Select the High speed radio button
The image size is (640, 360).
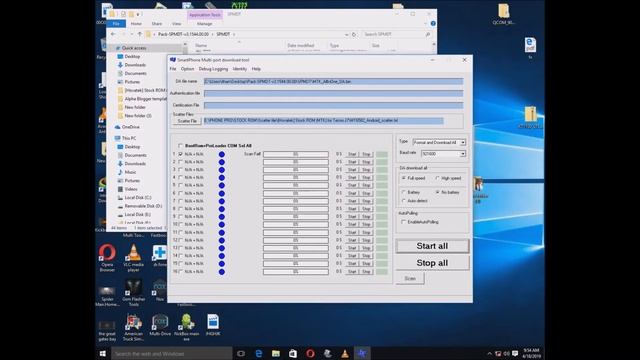437,178
